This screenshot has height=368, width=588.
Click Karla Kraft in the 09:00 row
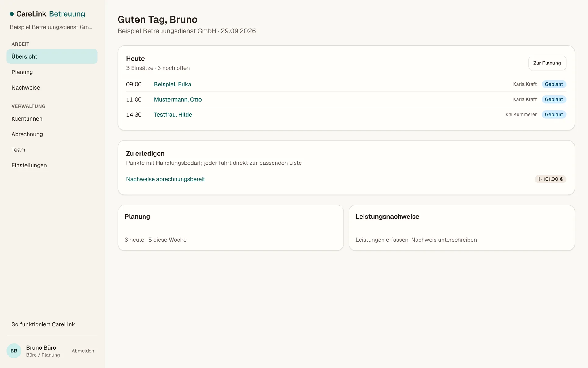[525, 84]
